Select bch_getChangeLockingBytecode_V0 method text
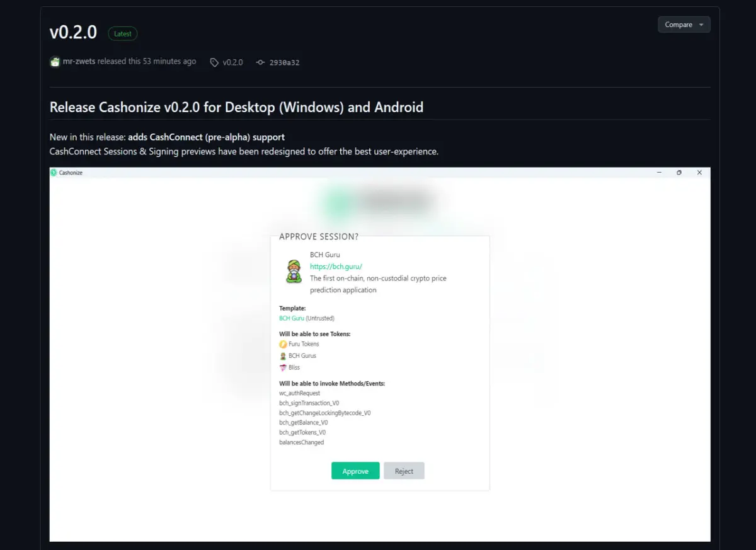 click(325, 413)
